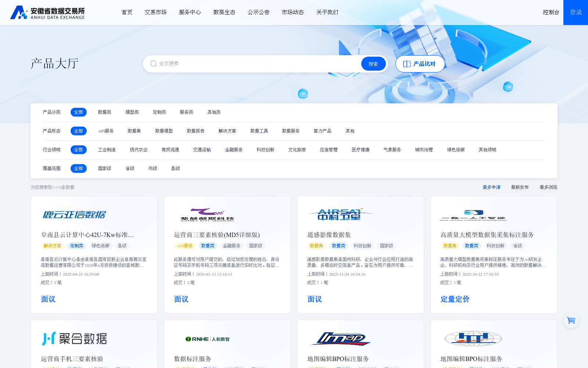
Task: Filter product form by 数据模型
Action: 164,131
